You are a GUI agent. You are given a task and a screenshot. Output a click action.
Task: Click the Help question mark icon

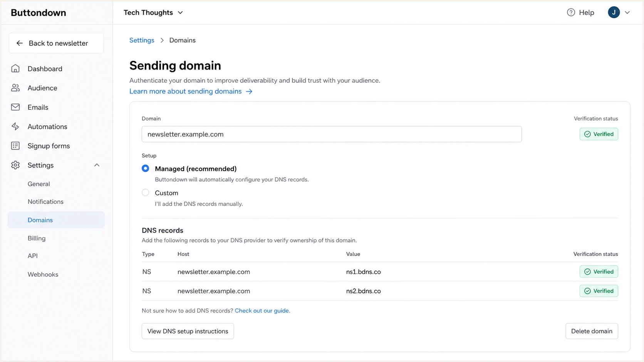[x=571, y=12]
